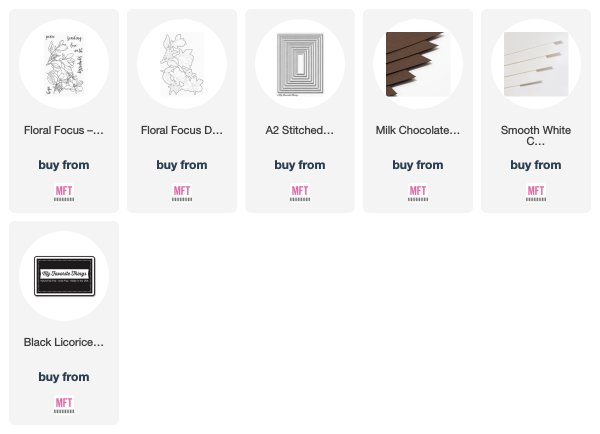Click 'buy from' under Black Licorice

click(64, 377)
